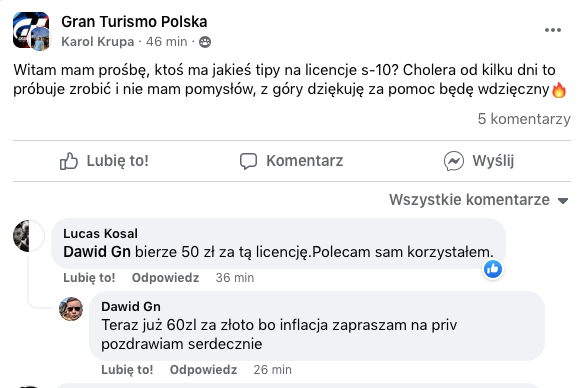Viewport: 580px width, 388px height.
Task: Open Lucas Kosal's profile picture
Action: click(x=28, y=236)
